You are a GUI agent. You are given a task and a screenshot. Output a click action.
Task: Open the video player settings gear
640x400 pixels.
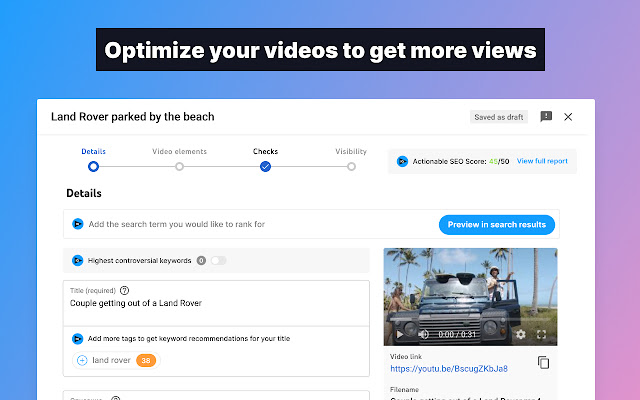coord(520,334)
